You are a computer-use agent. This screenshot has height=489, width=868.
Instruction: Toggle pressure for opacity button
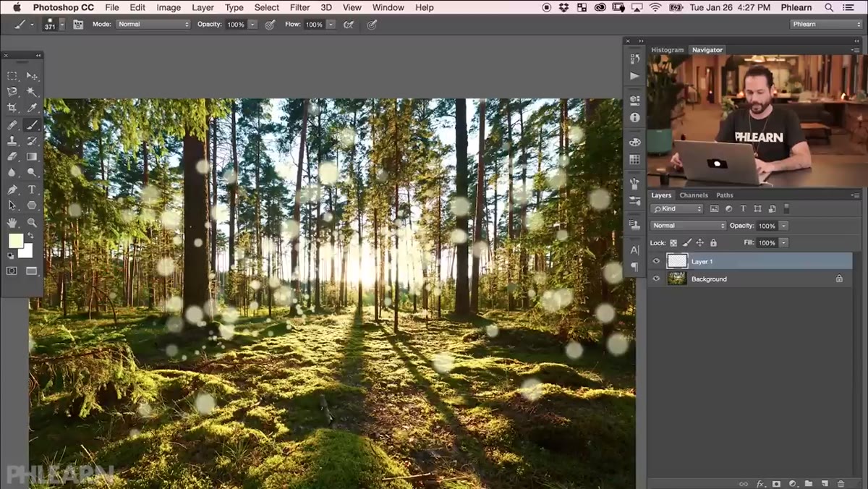tap(270, 24)
